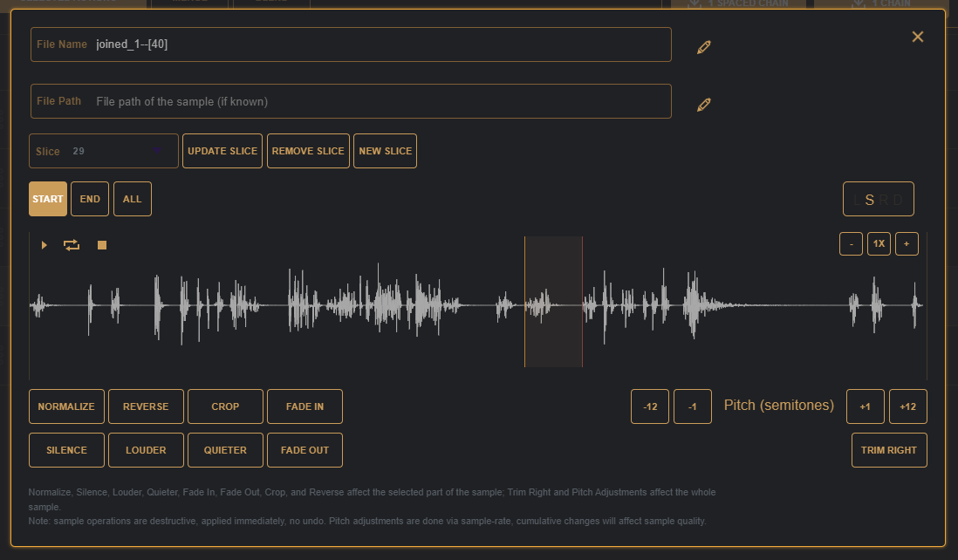Switch selection mode to ALL
Screen dimensions: 958x560
132,199
